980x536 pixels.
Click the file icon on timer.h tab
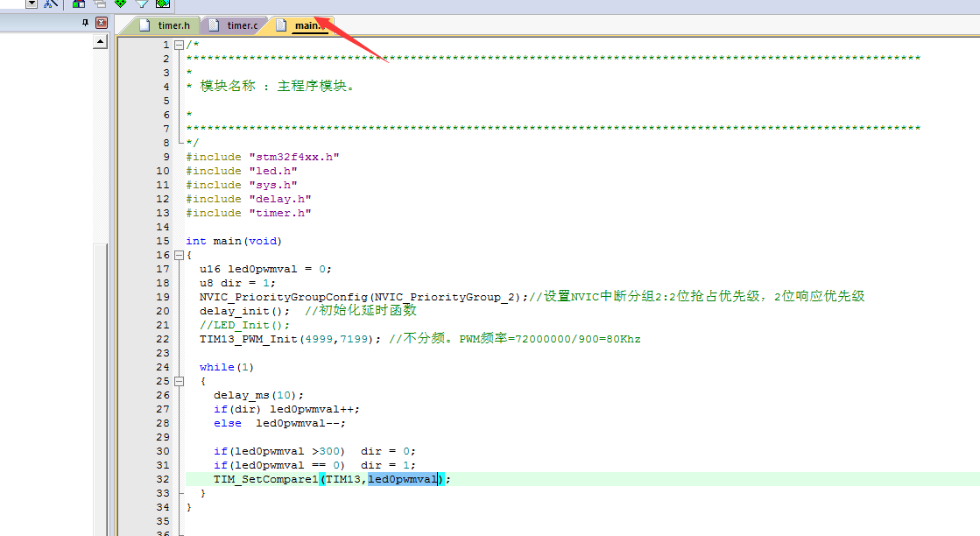pyautogui.click(x=145, y=25)
